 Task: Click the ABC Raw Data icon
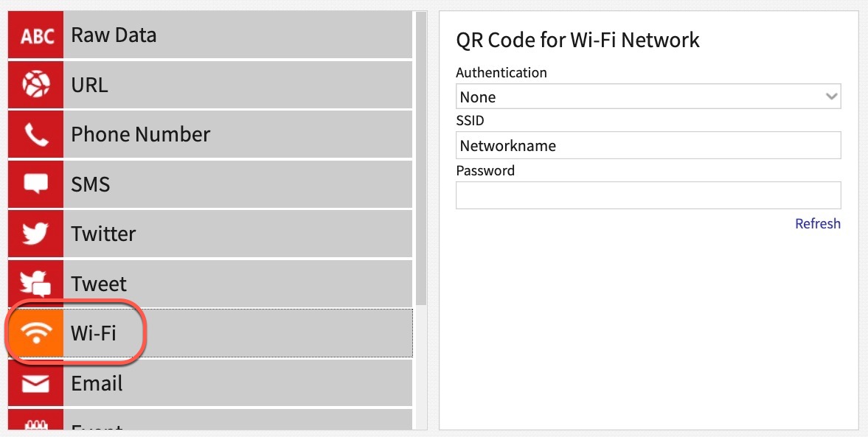point(35,35)
